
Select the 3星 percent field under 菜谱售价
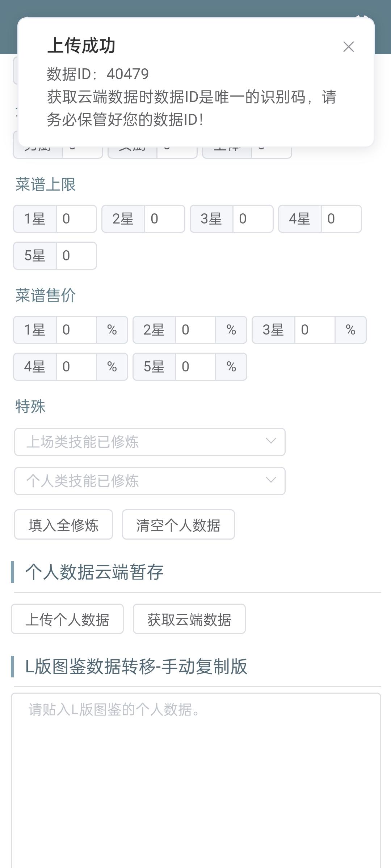(x=315, y=330)
